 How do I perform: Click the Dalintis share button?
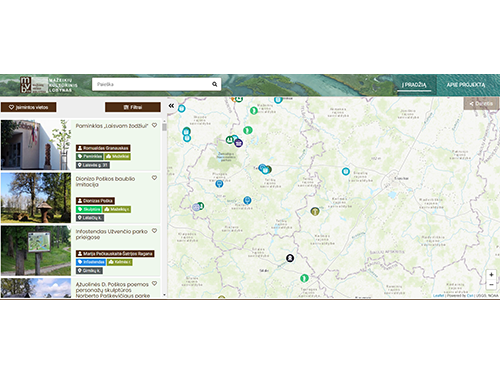coord(481,104)
